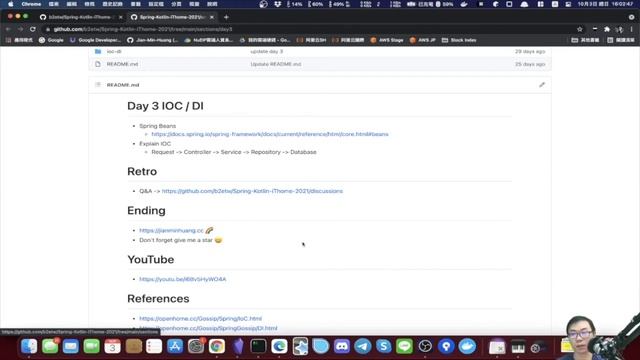Open AWS Stage bookmark
Viewport: 640px width, 360px height.
point(387,40)
